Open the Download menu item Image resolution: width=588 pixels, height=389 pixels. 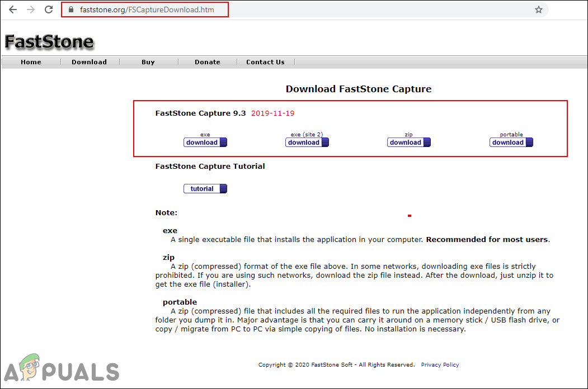pos(90,62)
